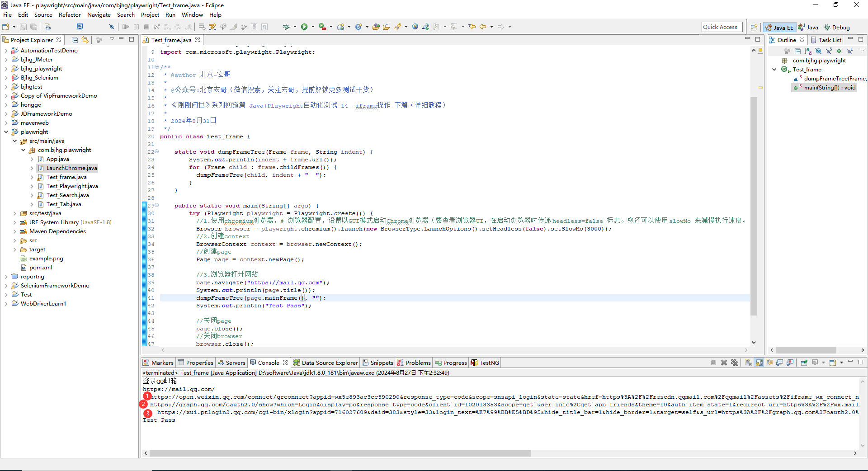Open the Source menu
This screenshot has width=868, height=471.
43,15
